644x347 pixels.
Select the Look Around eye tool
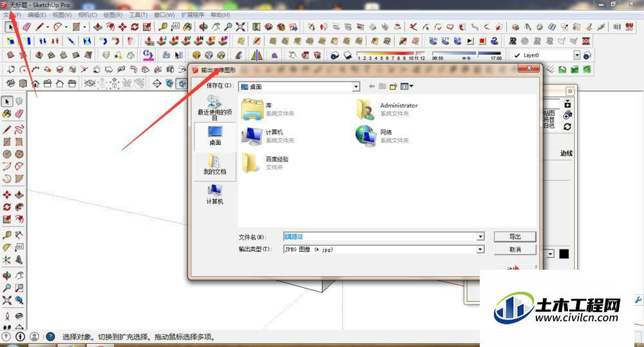click(19, 316)
